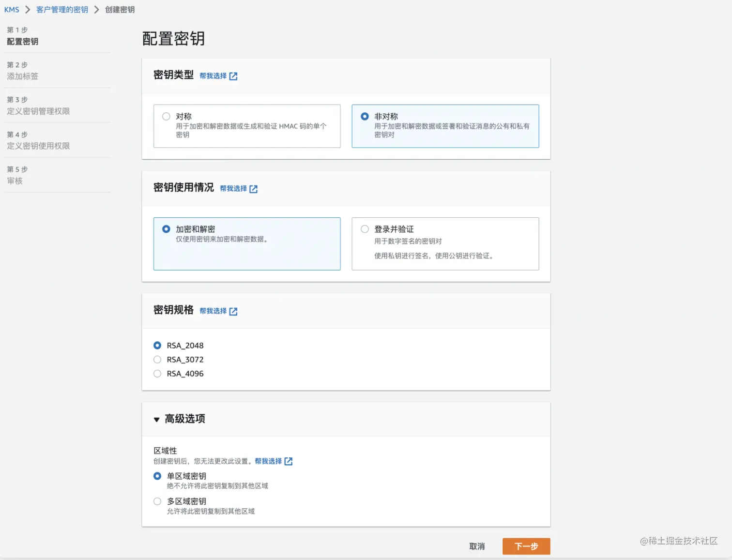Open 帮我选择 link under 区域性
Viewport: 732px width, 560px height.
(268, 461)
